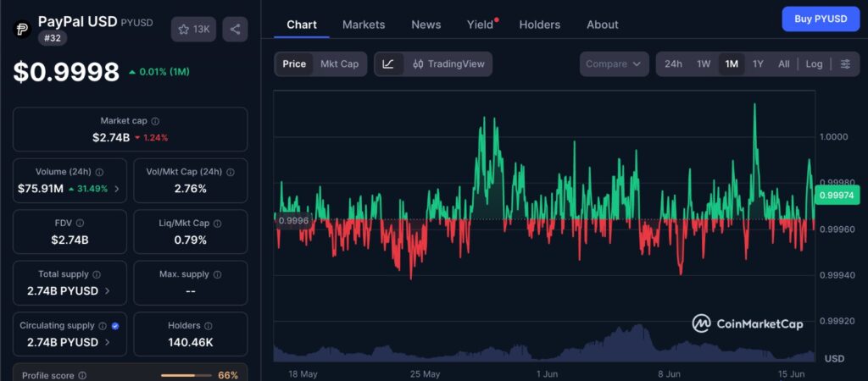Viewport: 868px width, 381px height.
Task: Click info icon beside Holders
Action: [x=209, y=326]
